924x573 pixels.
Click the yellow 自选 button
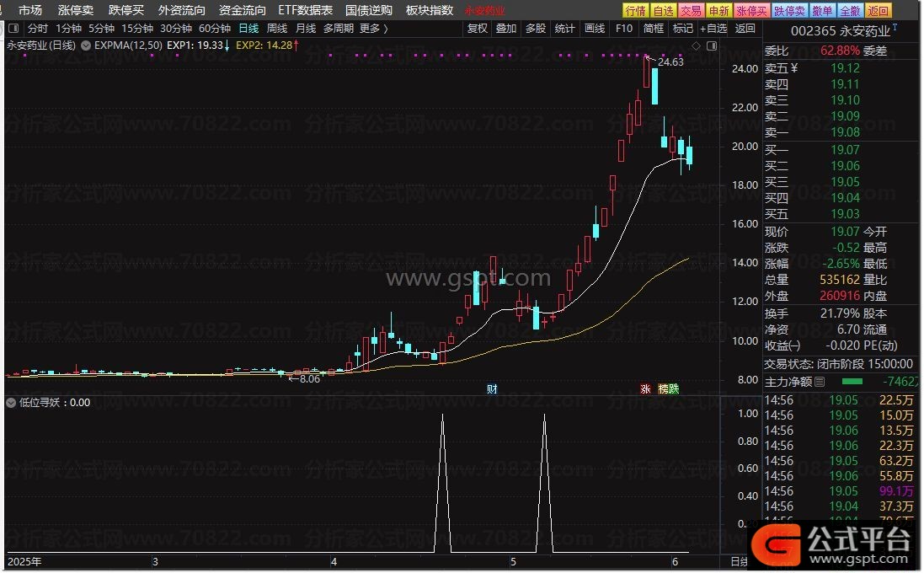coord(664,11)
